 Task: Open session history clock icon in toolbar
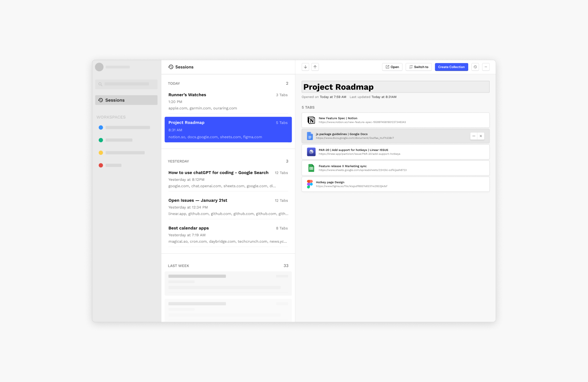click(x=475, y=67)
